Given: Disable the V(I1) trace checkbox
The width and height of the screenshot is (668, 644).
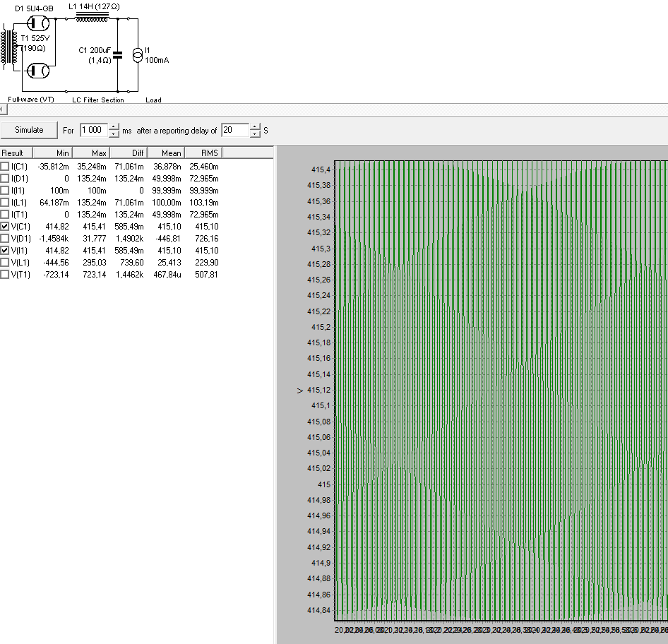Looking at the screenshot, I should point(5,251).
